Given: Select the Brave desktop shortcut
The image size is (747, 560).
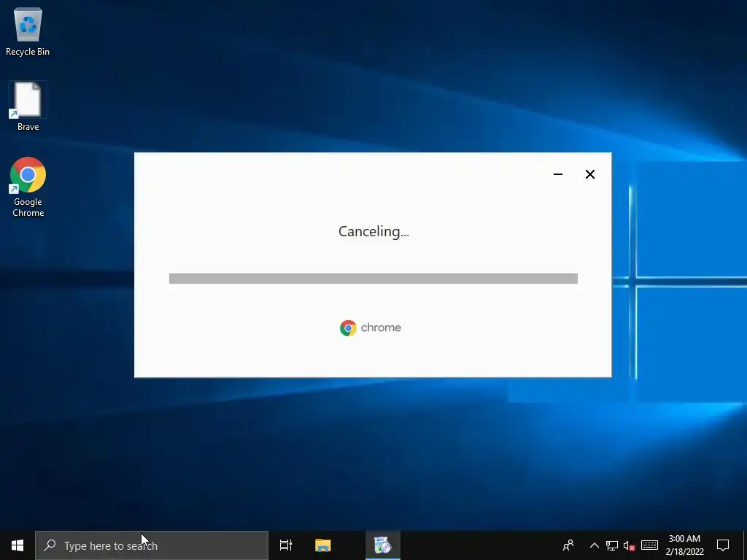Looking at the screenshot, I should 28,106.
